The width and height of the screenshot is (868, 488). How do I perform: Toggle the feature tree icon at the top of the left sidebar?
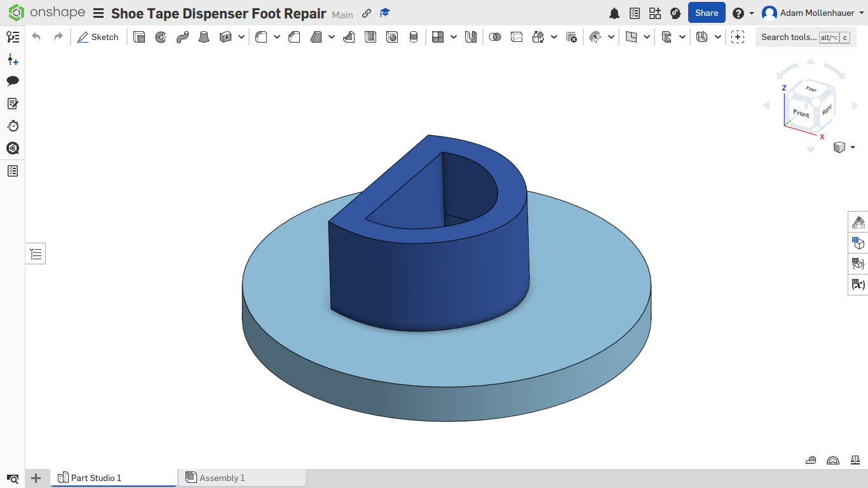[13, 37]
